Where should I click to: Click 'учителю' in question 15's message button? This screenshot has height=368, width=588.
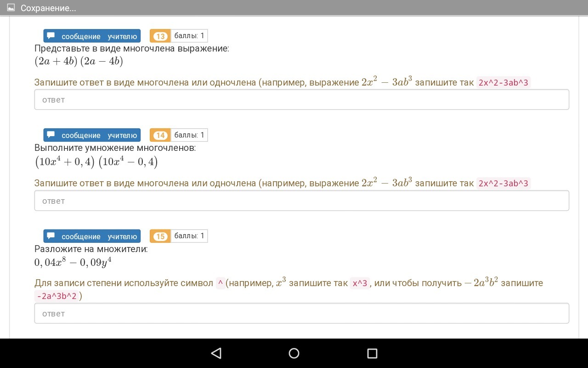[x=122, y=236]
